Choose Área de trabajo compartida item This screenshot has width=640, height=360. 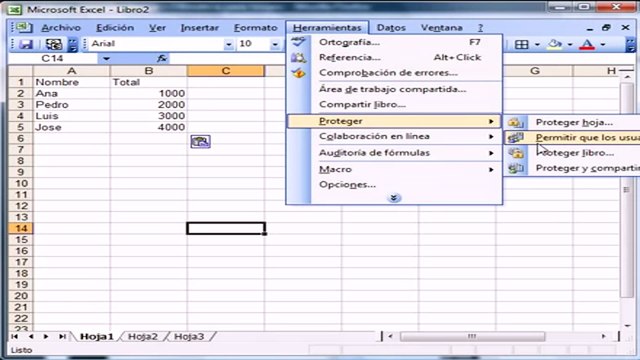click(394, 89)
